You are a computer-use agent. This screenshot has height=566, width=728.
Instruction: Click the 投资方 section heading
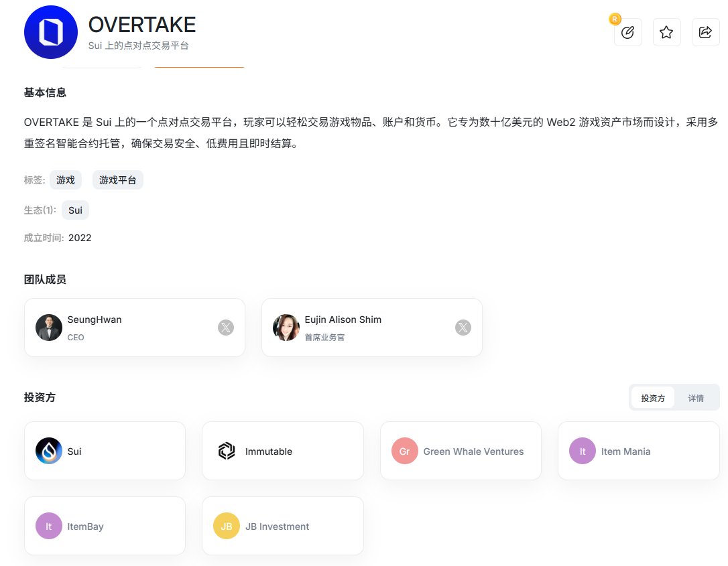40,397
